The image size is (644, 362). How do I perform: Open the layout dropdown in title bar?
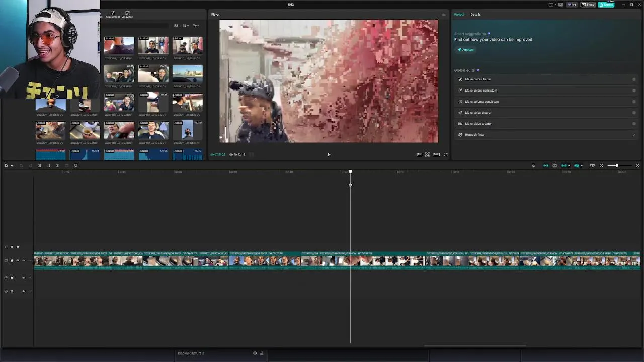pos(556,4)
